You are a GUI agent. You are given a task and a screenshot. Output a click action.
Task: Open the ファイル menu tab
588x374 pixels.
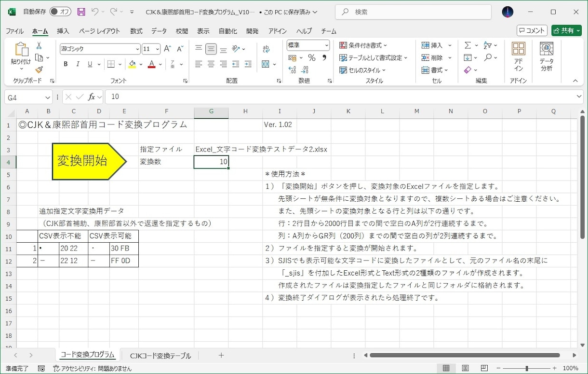(x=14, y=31)
